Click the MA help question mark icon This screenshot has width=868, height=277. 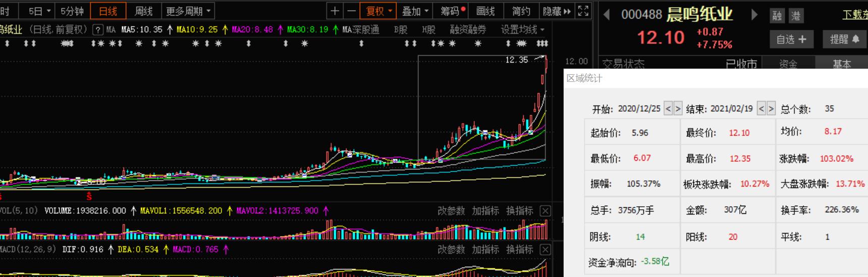pos(98,30)
